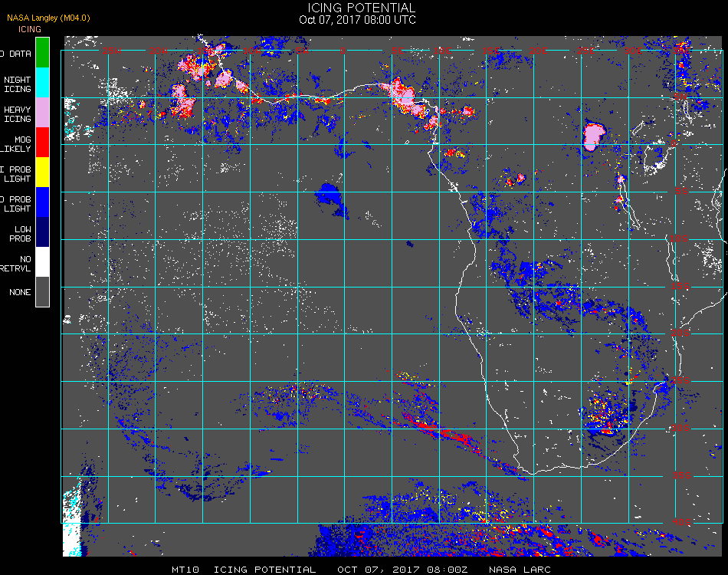Click the ICING POTENTIAL title at top
The width and height of the screenshot is (728, 575).
point(362,8)
